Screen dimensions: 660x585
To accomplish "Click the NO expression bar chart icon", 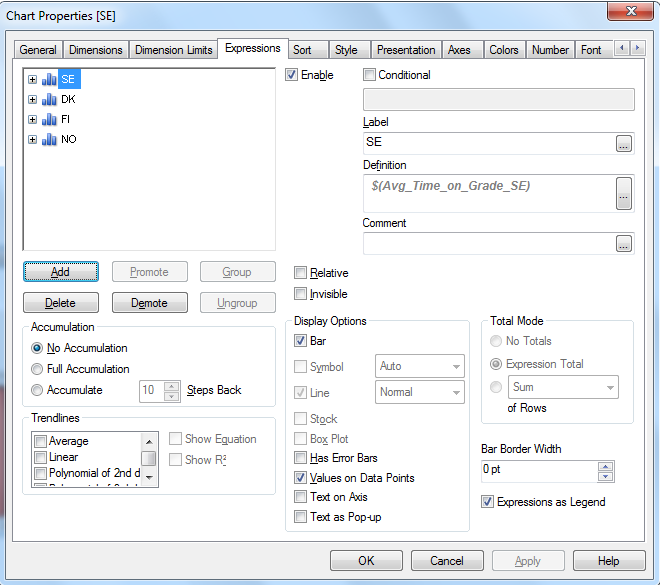I will point(49,139).
